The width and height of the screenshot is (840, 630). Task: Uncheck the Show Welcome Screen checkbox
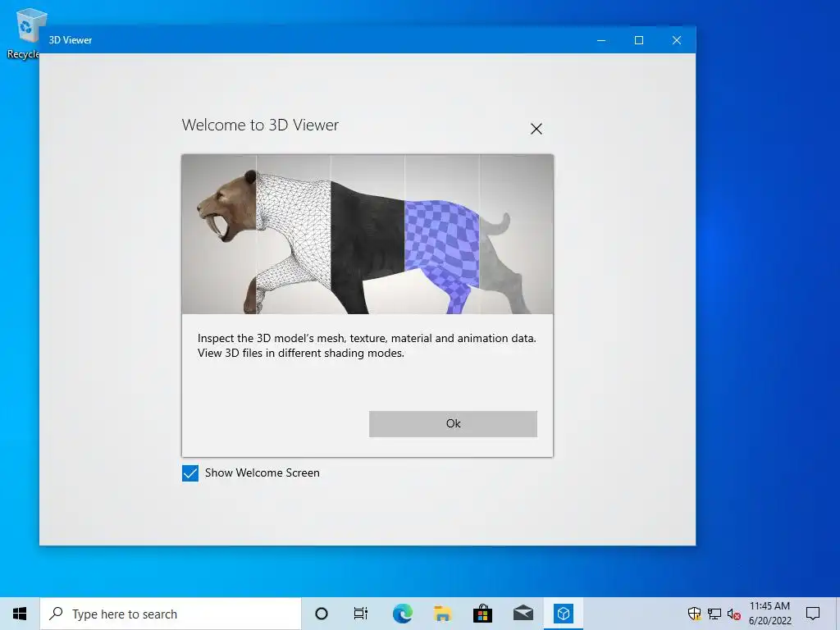[190, 473]
